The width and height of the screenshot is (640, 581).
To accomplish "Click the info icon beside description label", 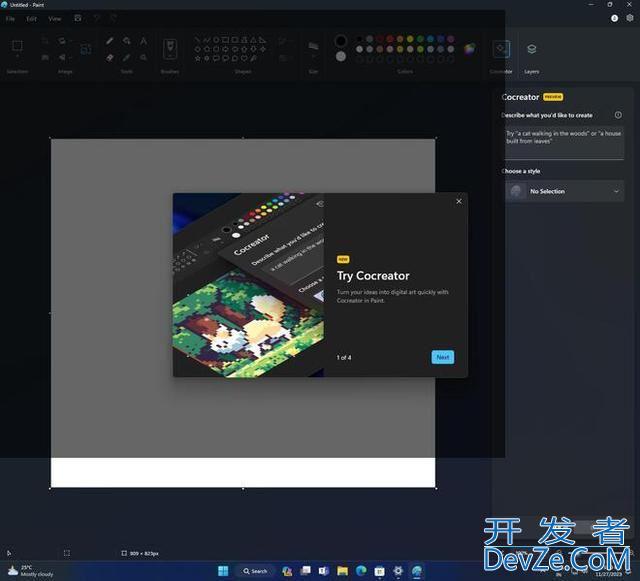I will click(x=618, y=115).
